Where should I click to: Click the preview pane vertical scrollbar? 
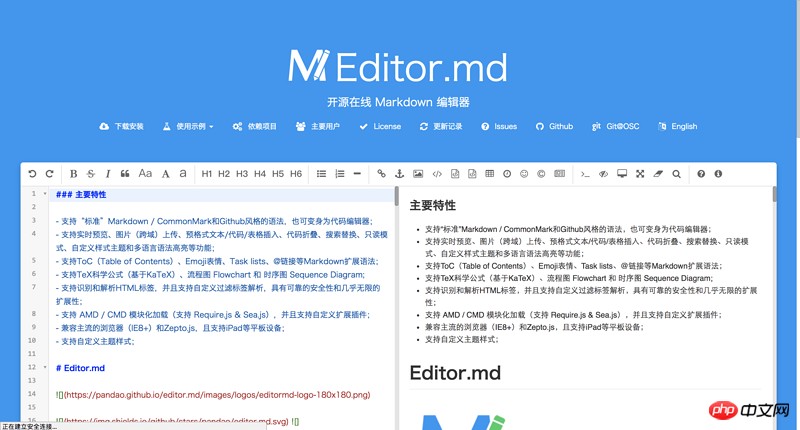pyautogui.click(x=774, y=194)
